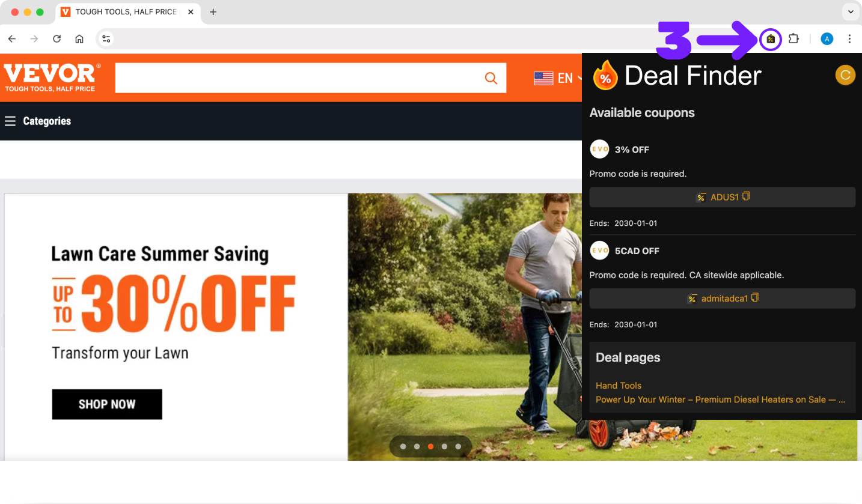Open the browser extensions puzzle icon
Viewport: 862px width, 504px height.
tap(793, 39)
